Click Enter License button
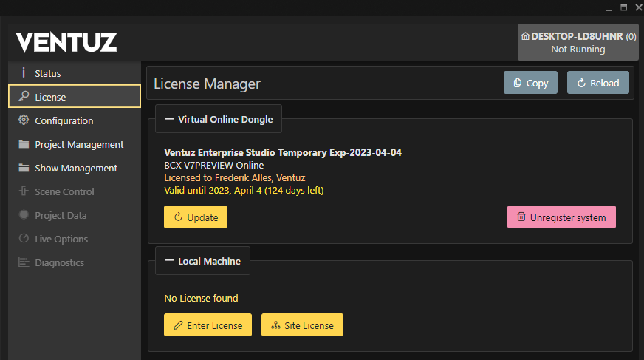 (208, 325)
